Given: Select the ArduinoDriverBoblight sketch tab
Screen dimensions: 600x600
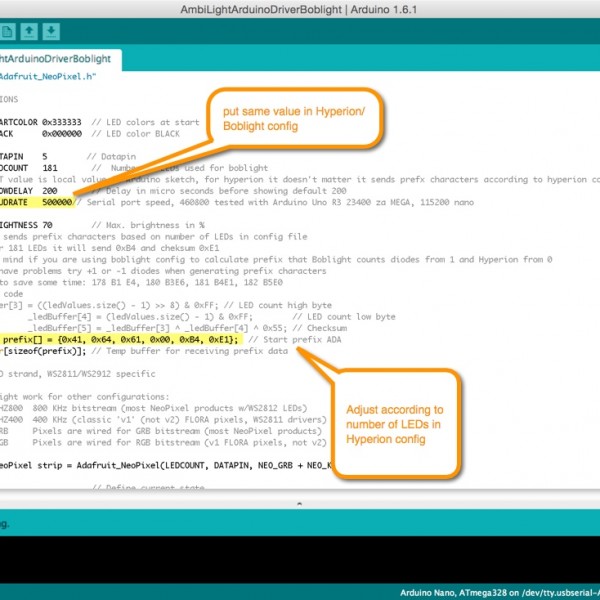Looking at the screenshot, I should pyautogui.click(x=60, y=59).
